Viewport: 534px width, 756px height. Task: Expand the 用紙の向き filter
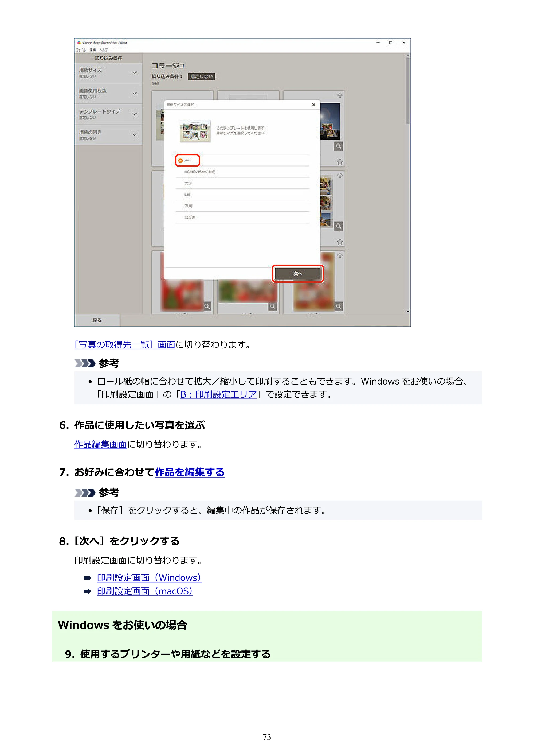[109, 135]
